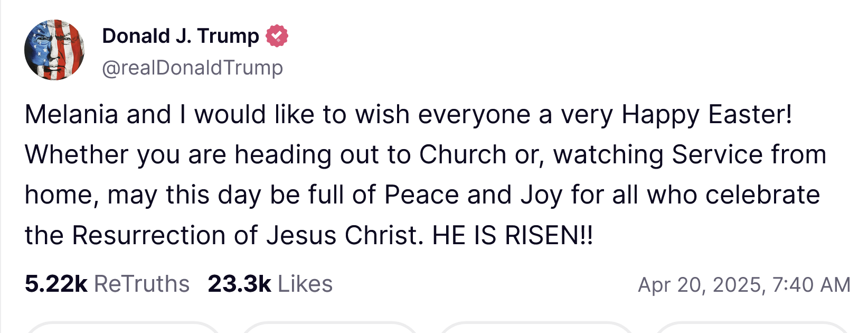Click the @realDonaldTrump handle
The width and height of the screenshot is (868, 333).
pos(192,68)
